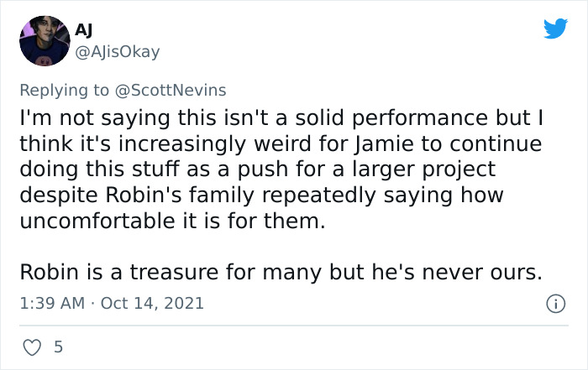Open AJ's profile picture avatar
This screenshot has height=370, width=588.
[44, 40]
